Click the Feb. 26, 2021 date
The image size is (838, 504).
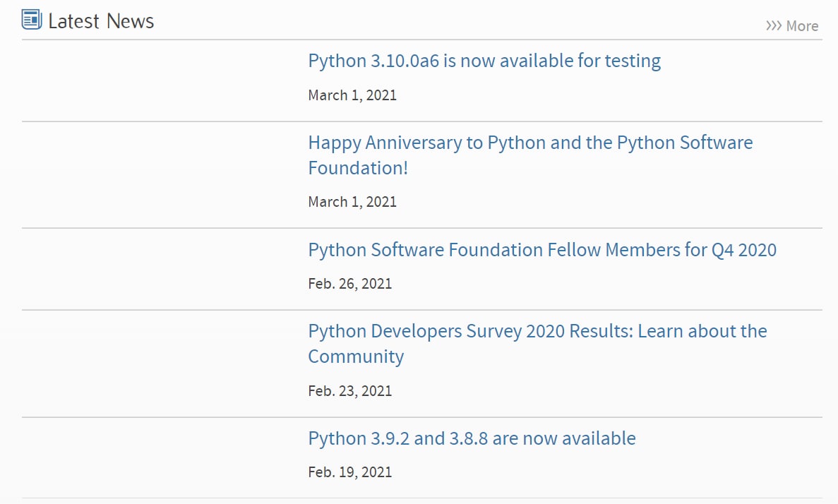pos(350,284)
